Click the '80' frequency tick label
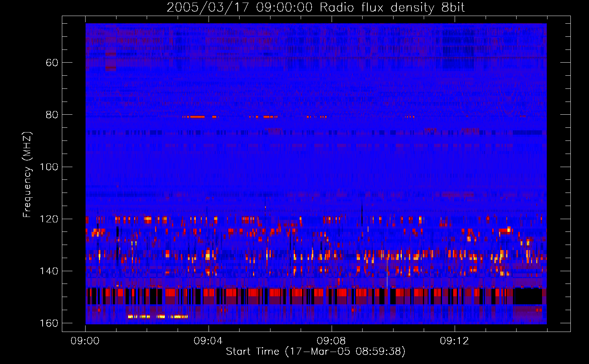This screenshot has height=364, width=589. 52,115
